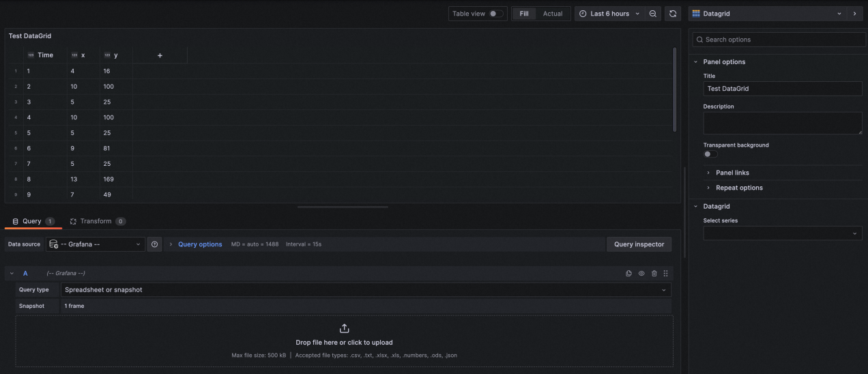The height and width of the screenshot is (374, 868).
Task: Duplicate query A
Action: coord(628,274)
